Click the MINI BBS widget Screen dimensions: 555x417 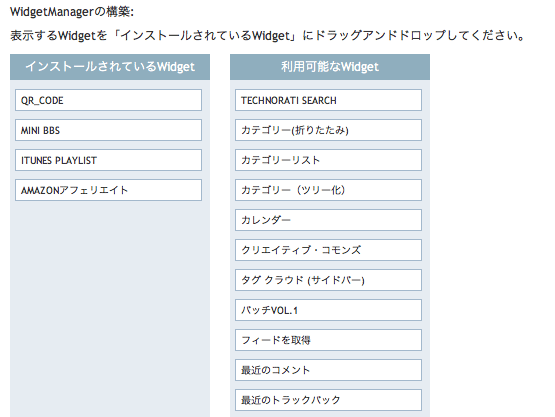(x=108, y=130)
